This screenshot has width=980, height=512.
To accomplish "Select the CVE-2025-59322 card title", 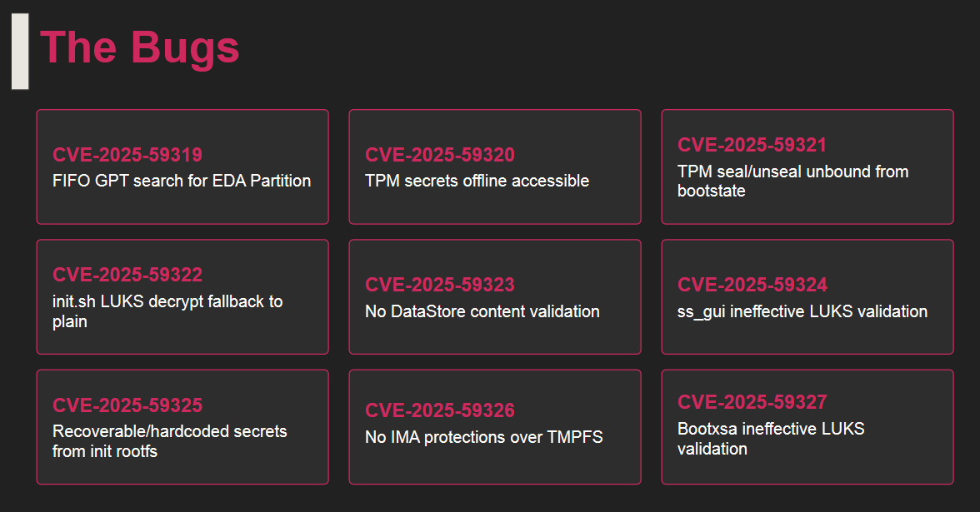I will [x=127, y=275].
